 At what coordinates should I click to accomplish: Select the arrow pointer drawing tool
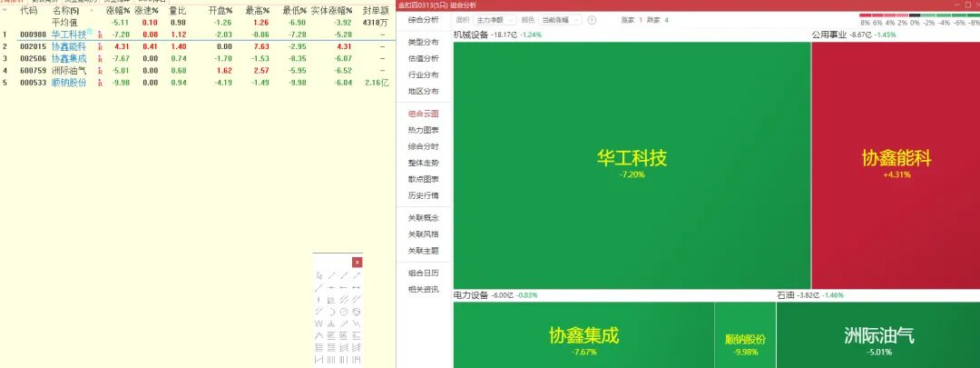tap(319, 275)
